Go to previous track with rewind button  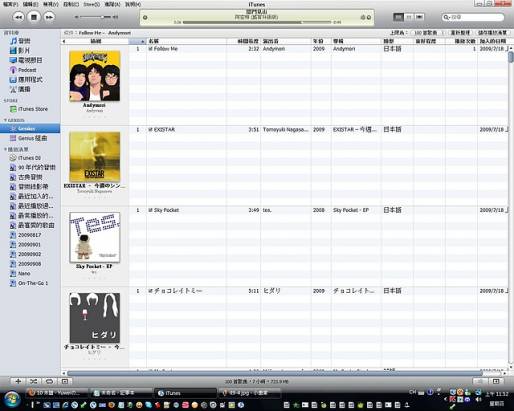pos(18,17)
